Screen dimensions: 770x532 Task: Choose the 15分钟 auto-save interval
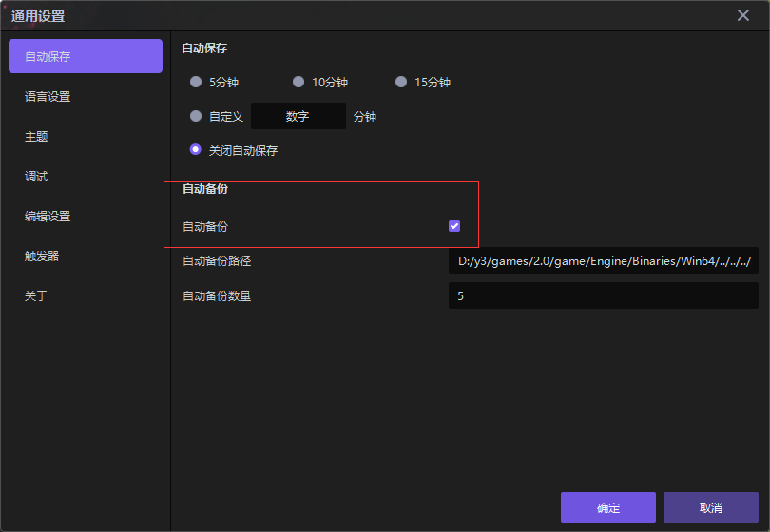pyautogui.click(x=401, y=83)
